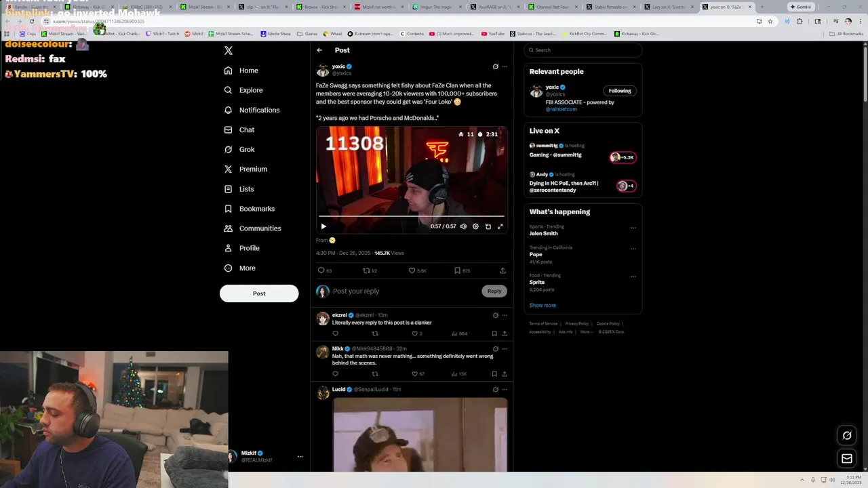View analytics on Nikk's reply (13K)

(459, 374)
